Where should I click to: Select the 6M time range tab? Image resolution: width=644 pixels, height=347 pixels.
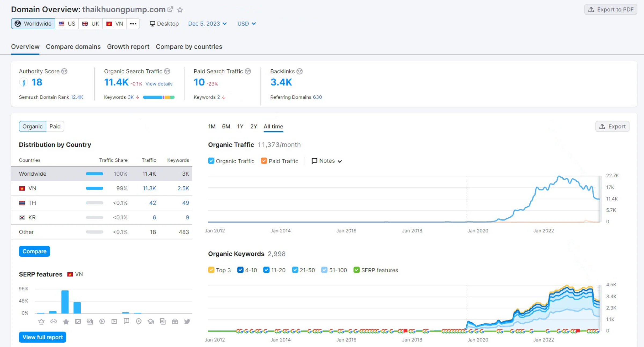226,126
